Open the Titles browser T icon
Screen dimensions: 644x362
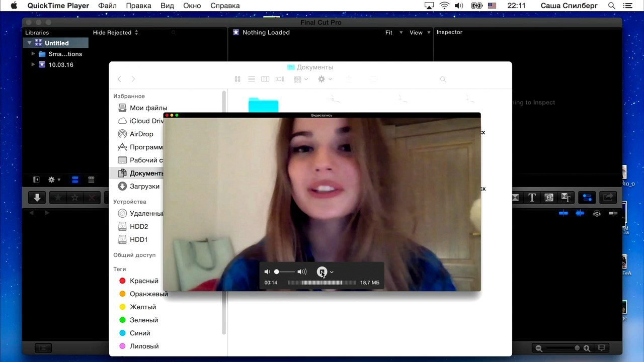tap(532, 198)
